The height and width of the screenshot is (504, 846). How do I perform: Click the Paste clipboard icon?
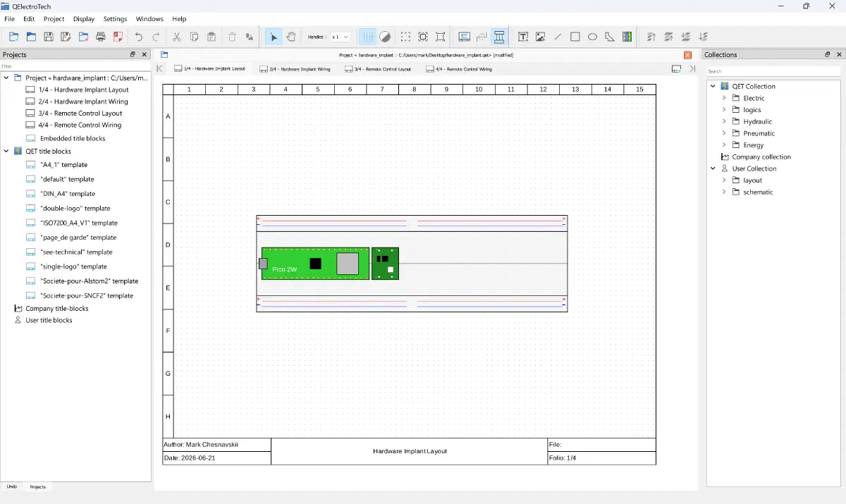pos(211,37)
